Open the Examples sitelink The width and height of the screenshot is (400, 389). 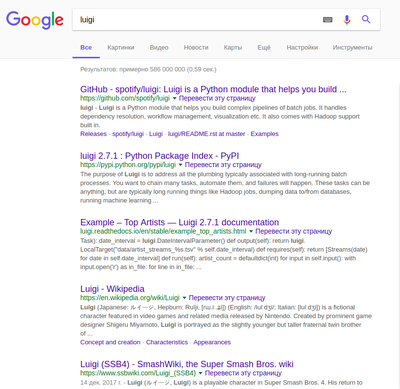[265, 134]
